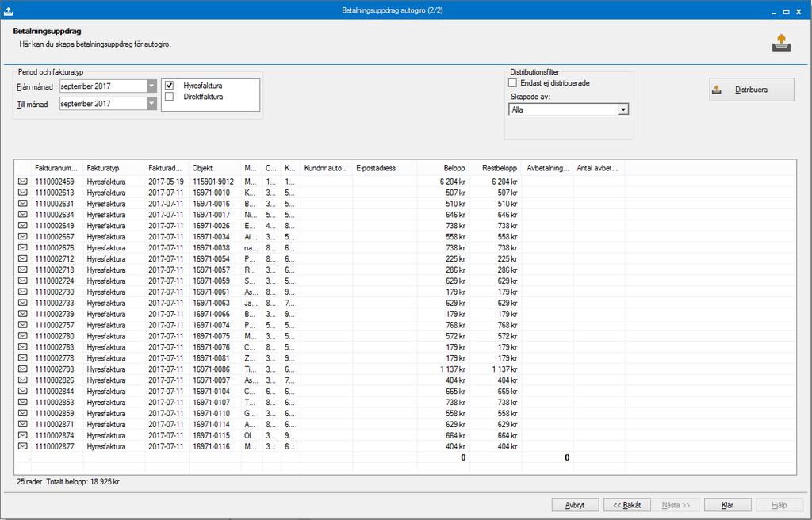Click envelope icon for invoice 1110002853
812x520 pixels.
click(x=23, y=402)
